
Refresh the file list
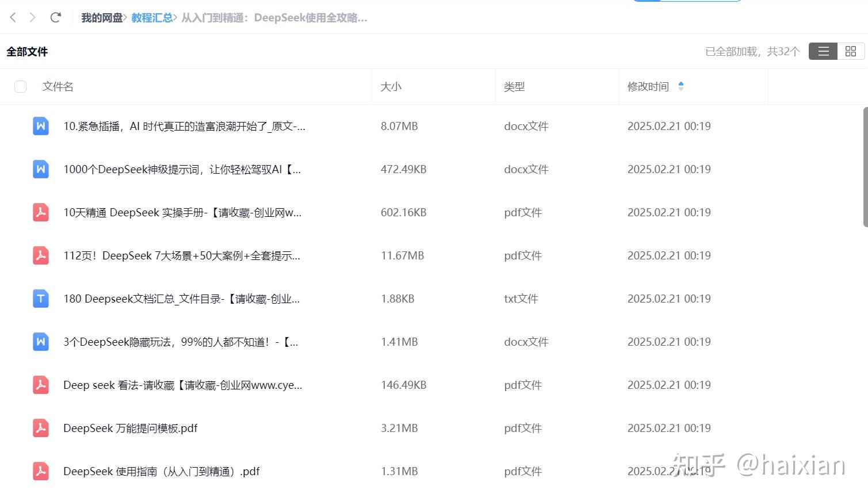pos(56,17)
